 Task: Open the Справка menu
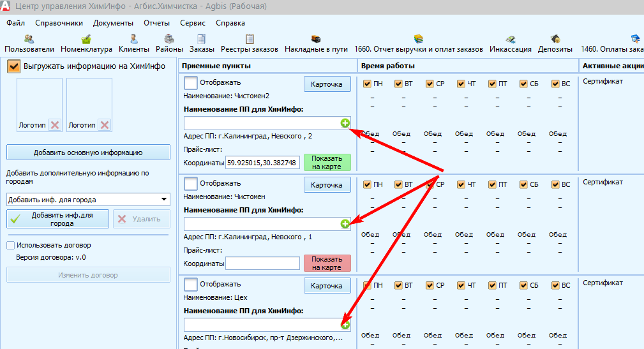click(x=230, y=23)
